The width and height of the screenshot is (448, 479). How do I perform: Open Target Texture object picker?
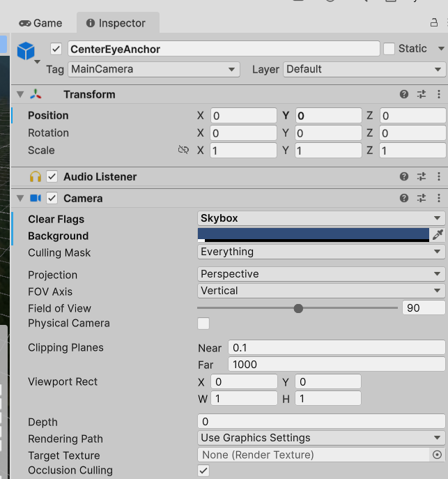pyautogui.click(x=437, y=455)
